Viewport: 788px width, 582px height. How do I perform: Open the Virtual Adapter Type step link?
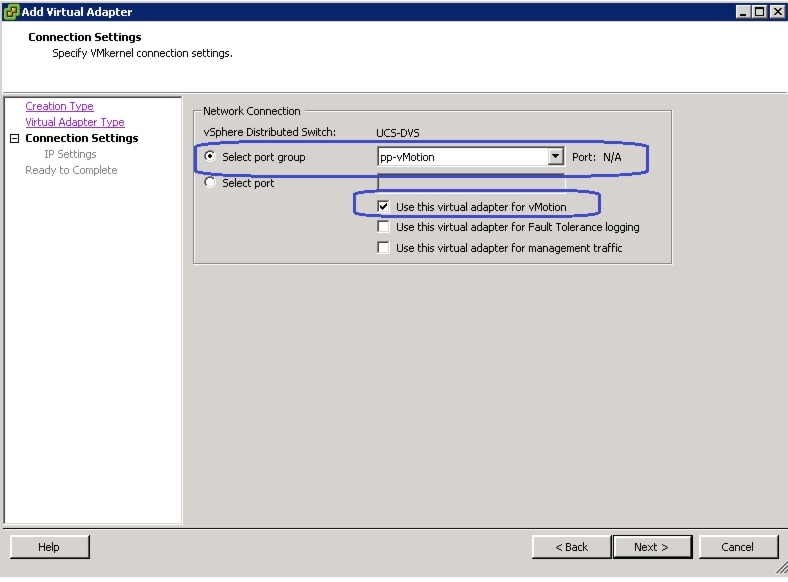tap(75, 122)
